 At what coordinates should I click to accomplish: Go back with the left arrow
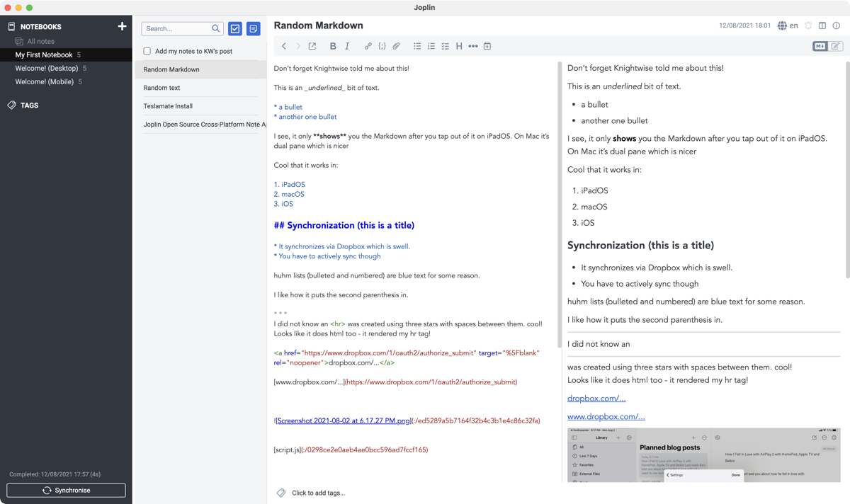click(284, 46)
